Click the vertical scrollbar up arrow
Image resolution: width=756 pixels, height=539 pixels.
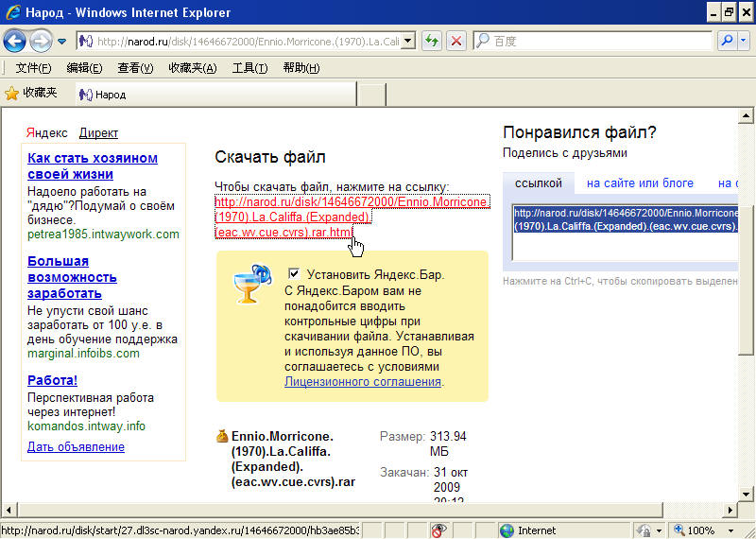pyautogui.click(x=746, y=115)
